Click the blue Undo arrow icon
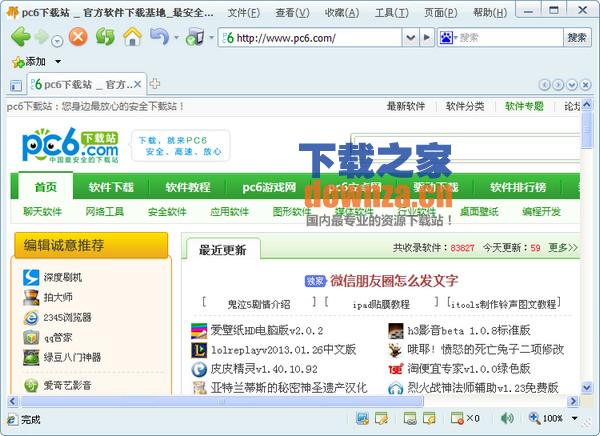Screen dimensions: 600x436 [160, 37]
